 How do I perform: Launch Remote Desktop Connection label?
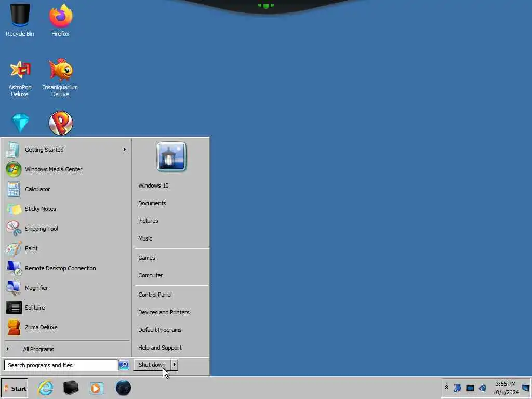(60, 268)
